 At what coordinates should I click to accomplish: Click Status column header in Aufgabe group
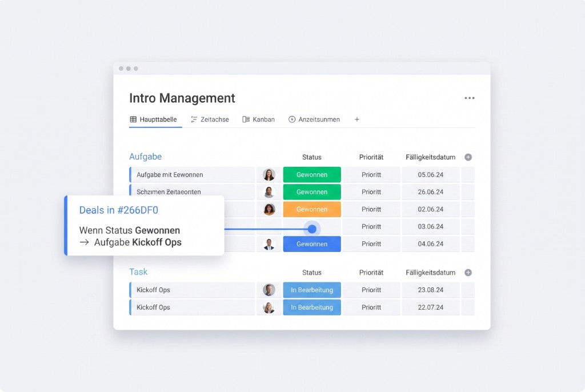tap(312, 157)
